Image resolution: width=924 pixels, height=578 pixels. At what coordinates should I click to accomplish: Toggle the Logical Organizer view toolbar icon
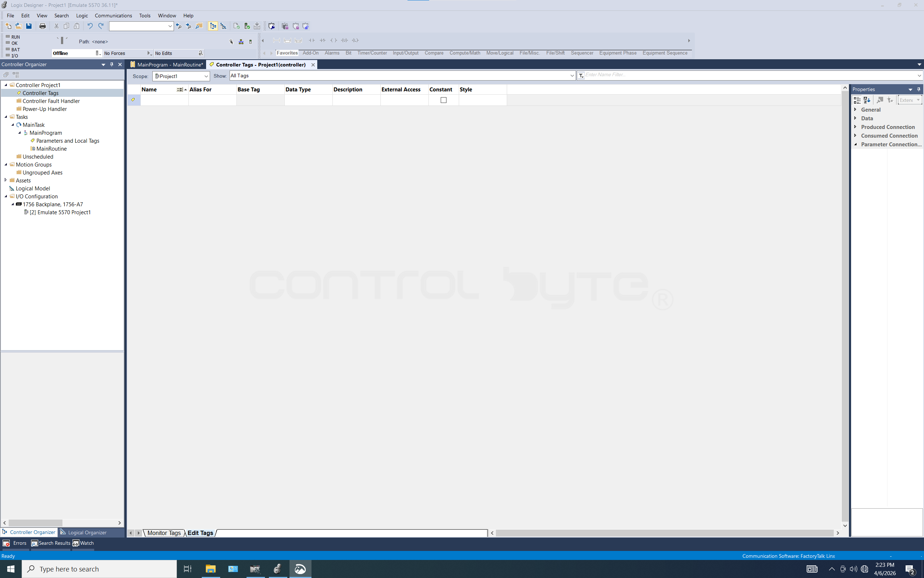click(223, 26)
